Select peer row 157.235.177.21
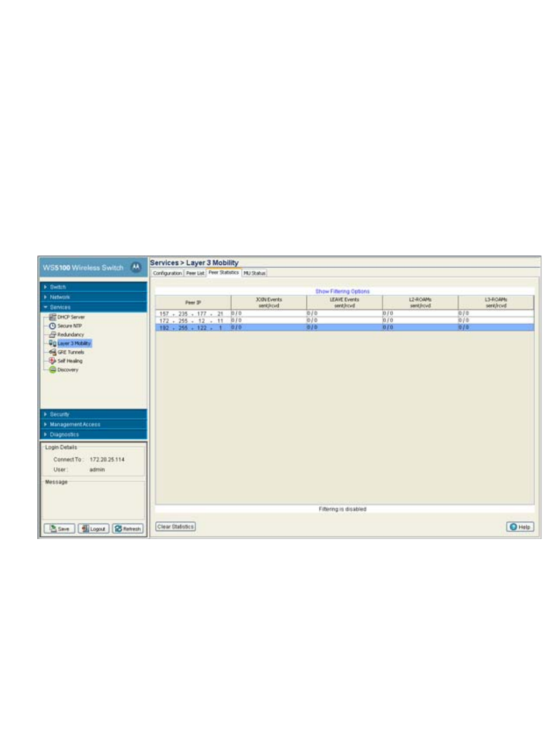 (x=345, y=313)
